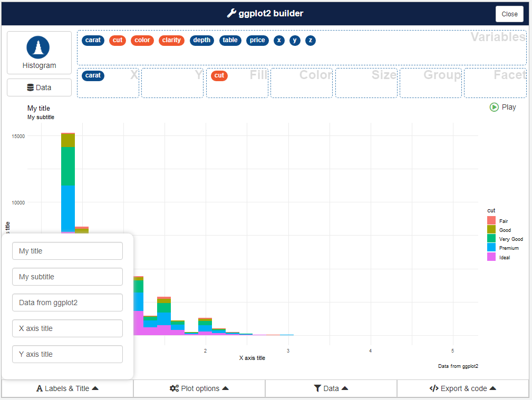Select the price variable badge

pos(257,40)
